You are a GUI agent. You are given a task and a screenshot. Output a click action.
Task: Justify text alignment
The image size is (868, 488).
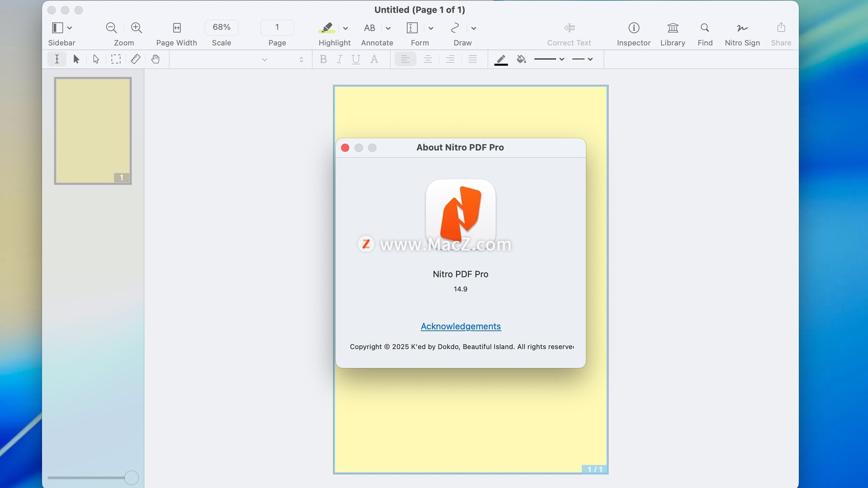[472, 59]
